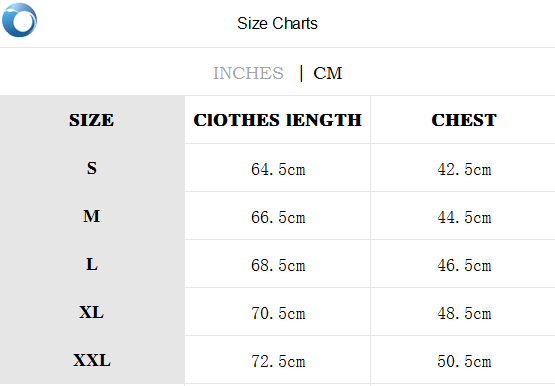
Task: Click the CLOTHES LENGTH column header
Action: tap(278, 120)
